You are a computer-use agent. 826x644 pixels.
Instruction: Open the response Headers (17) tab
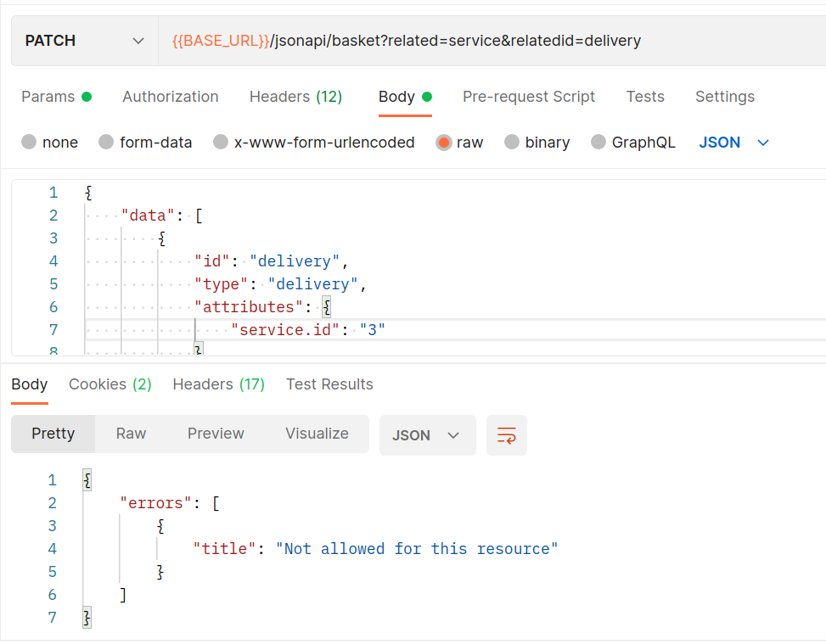(x=219, y=384)
